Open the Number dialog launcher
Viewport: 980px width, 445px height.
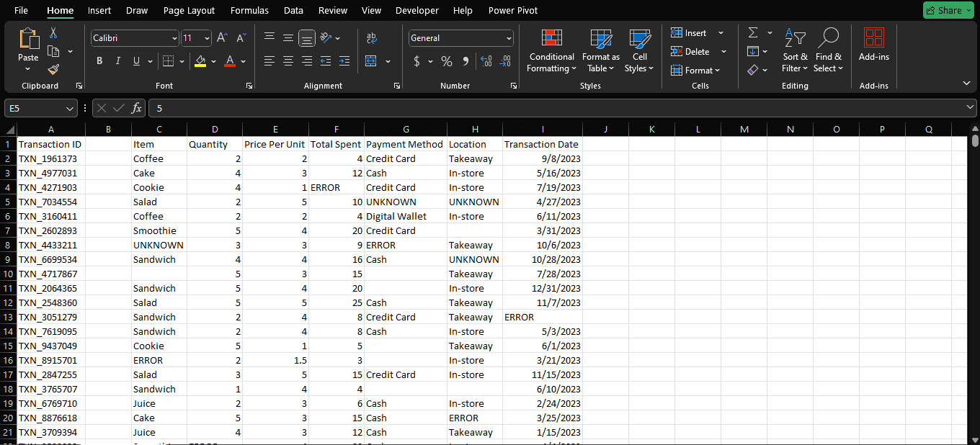pos(514,86)
